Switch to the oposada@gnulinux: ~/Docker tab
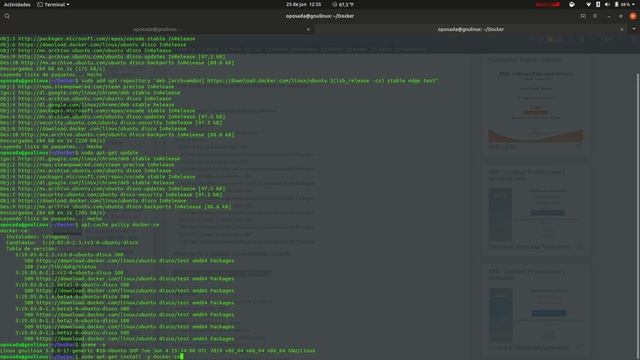Viewport: 640px width, 360px height. [x=471, y=29]
